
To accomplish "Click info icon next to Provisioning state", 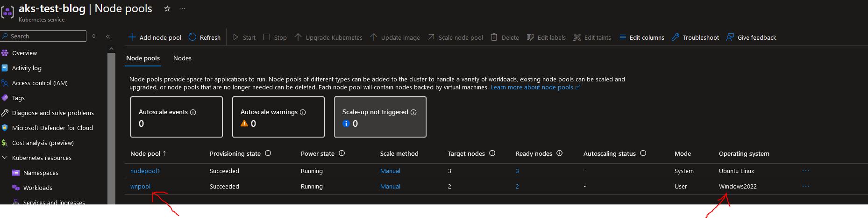I will pos(268,153).
